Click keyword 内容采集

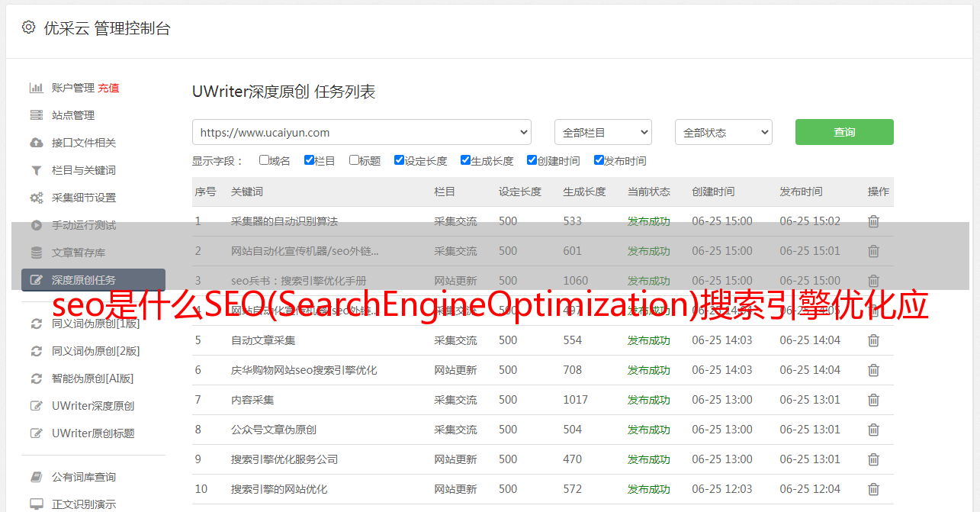click(252, 400)
